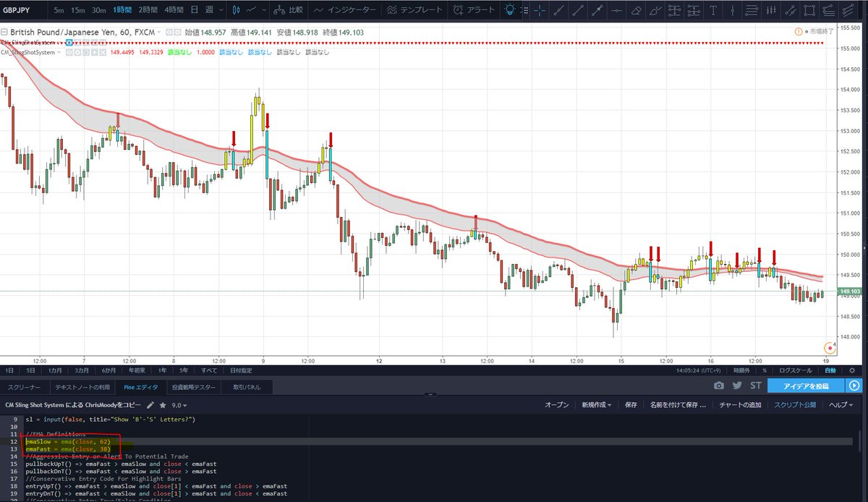Select the eraser tool icon

(x=636, y=10)
